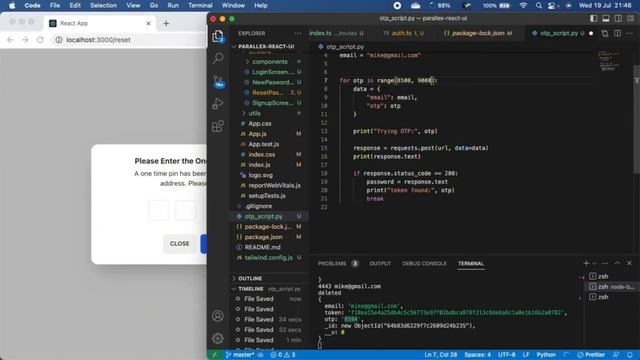Open package.json in the explorer
The height and width of the screenshot is (360, 640).
tap(263, 237)
